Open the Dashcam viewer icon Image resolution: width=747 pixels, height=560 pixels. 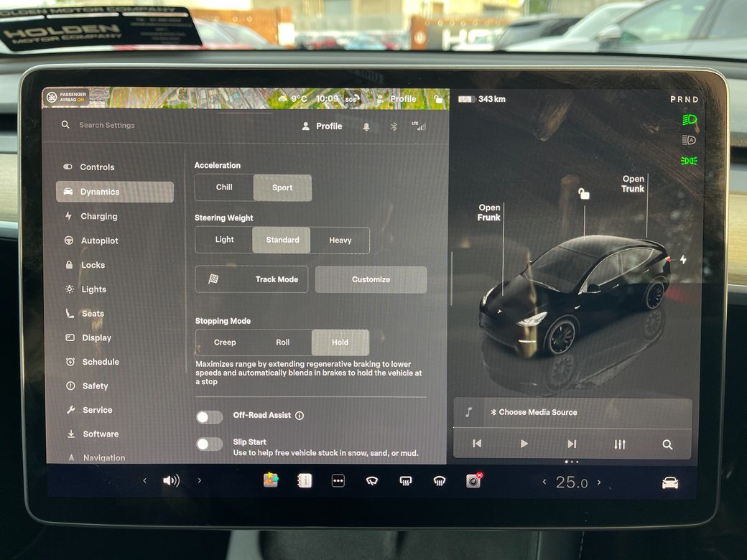coord(473,481)
